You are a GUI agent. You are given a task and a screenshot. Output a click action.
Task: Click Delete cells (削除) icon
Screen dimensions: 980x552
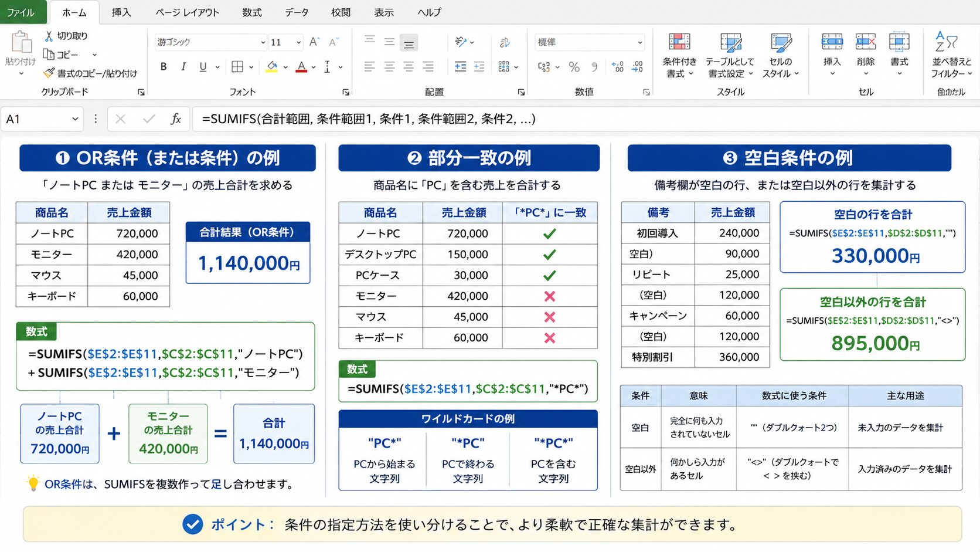(x=865, y=42)
